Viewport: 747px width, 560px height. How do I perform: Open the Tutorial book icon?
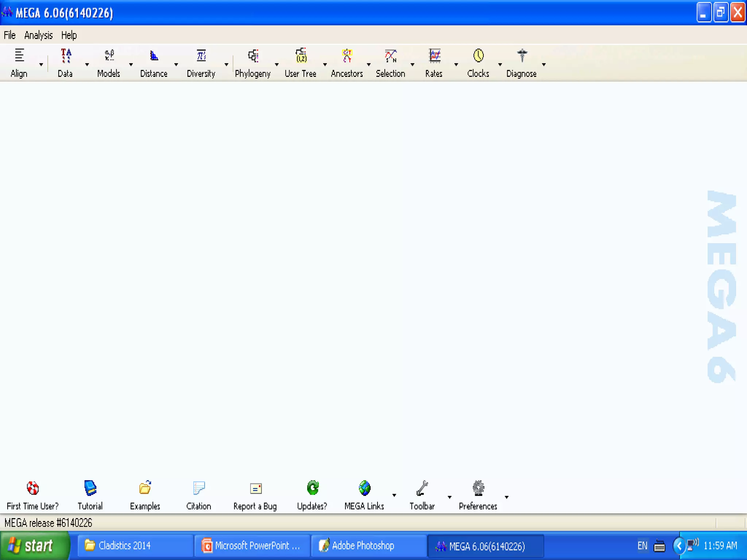pyautogui.click(x=90, y=488)
